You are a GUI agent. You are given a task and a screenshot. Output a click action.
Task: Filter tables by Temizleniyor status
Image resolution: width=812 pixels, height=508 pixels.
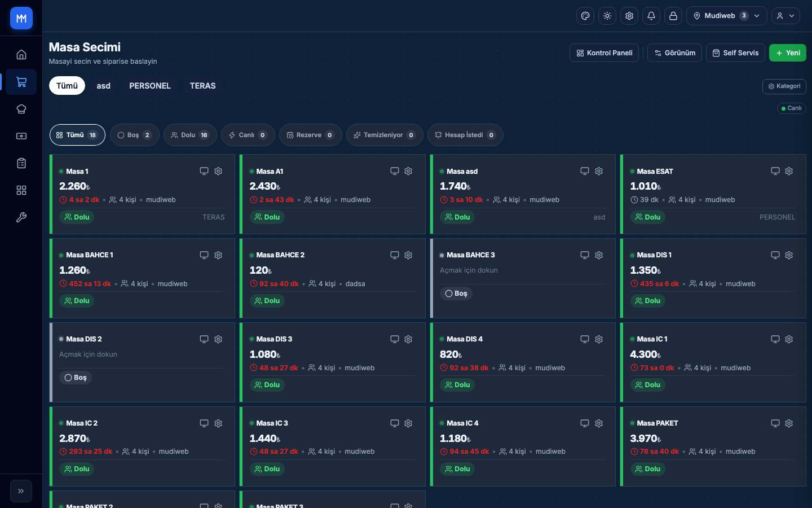click(x=385, y=135)
